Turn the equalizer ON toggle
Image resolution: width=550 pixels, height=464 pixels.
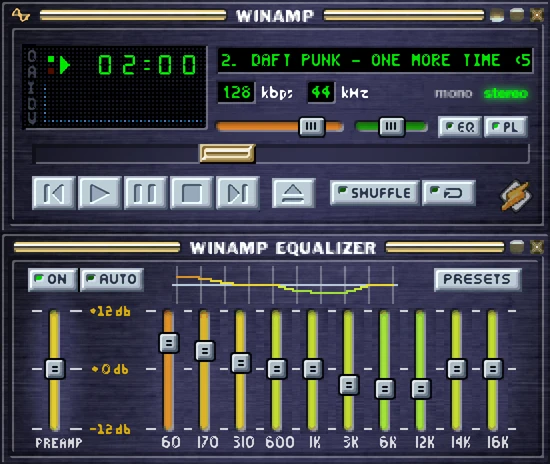click(x=53, y=280)
